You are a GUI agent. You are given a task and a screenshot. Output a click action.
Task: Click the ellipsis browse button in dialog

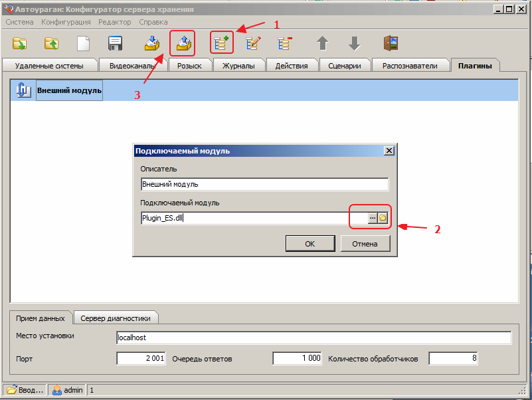point(373,218)
